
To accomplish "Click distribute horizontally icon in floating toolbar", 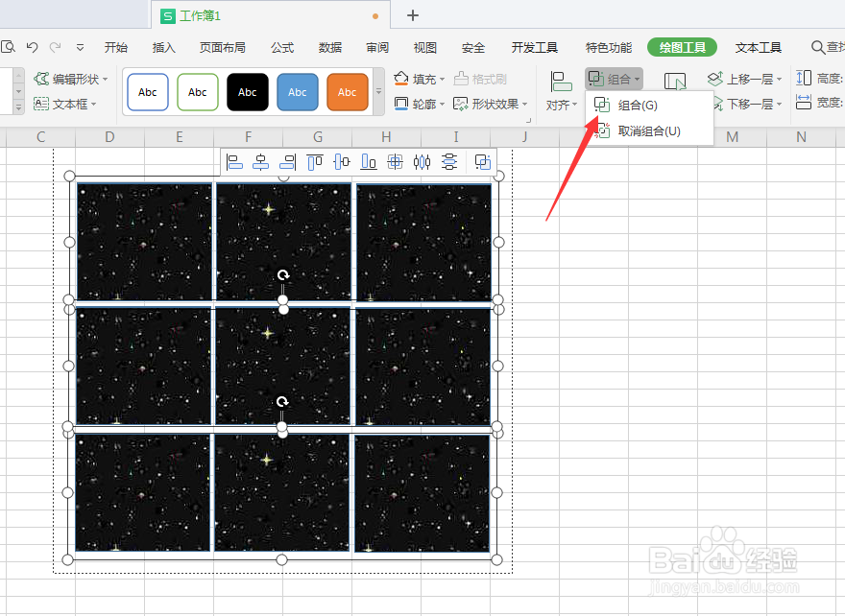I will point(422,161).
